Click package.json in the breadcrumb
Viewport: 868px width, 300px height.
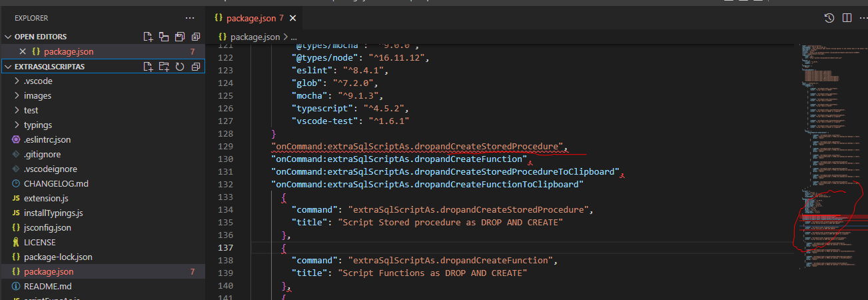click(256, 37)
